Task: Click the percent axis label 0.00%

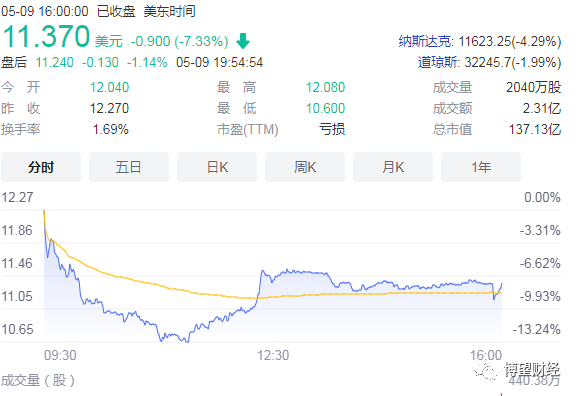Action: pos(542,197)
